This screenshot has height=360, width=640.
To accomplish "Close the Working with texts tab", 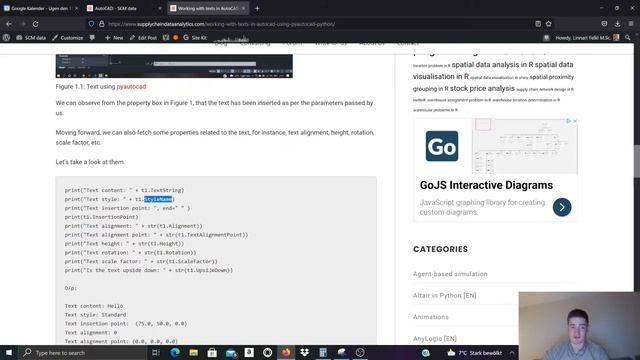I will [x=243, y=8].
